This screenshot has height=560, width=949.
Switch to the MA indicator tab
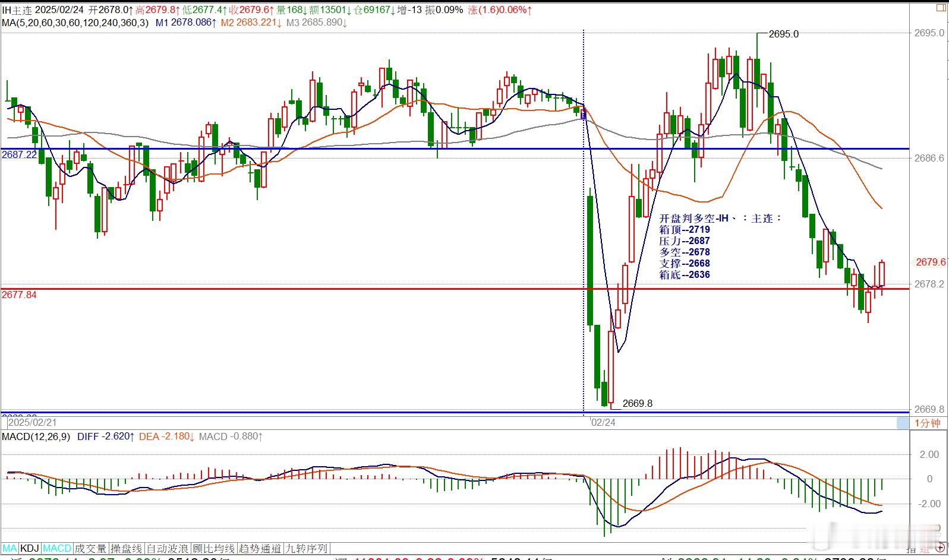(x=10, y=549)
